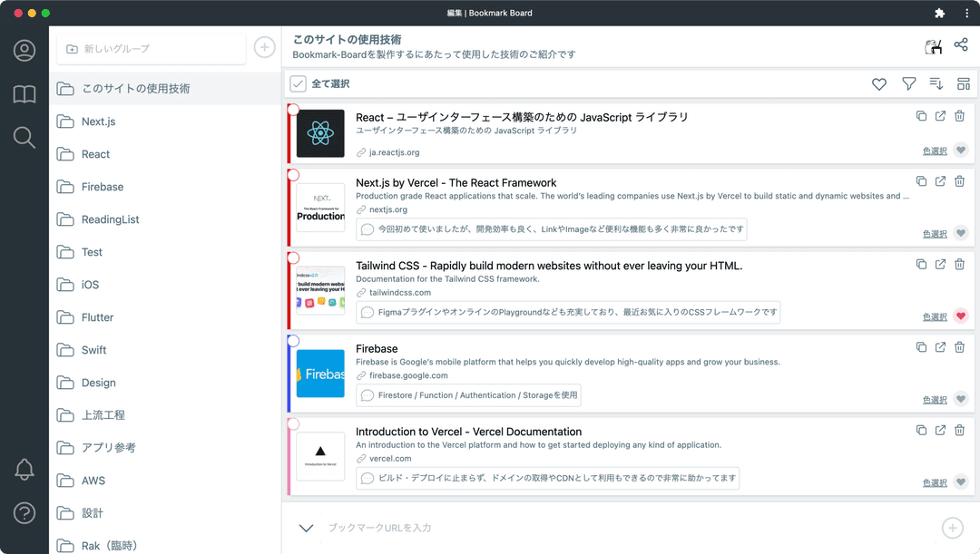Click the sort order icon
The height and width of the screenshot is (554, 980).
tap(936, 83)
